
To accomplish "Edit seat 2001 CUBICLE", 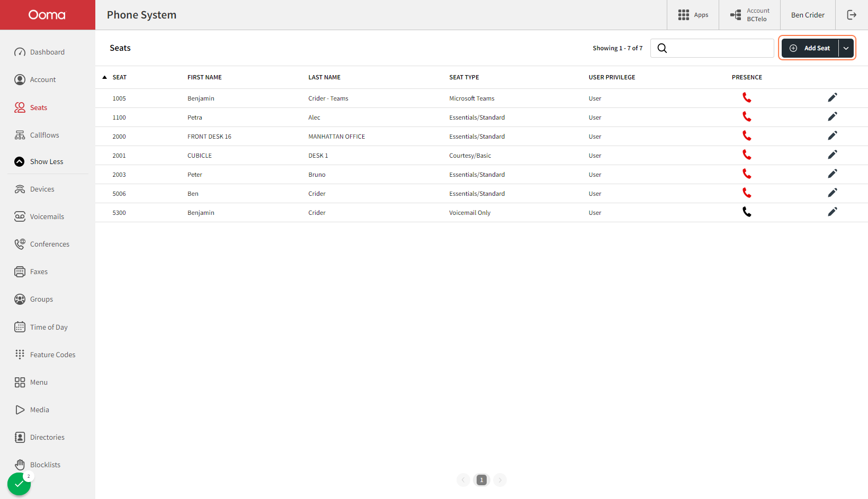I will click(833, 155).
